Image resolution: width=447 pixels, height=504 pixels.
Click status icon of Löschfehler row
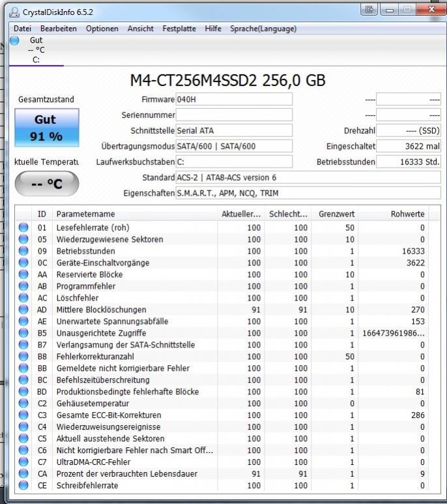click(23, 298)
